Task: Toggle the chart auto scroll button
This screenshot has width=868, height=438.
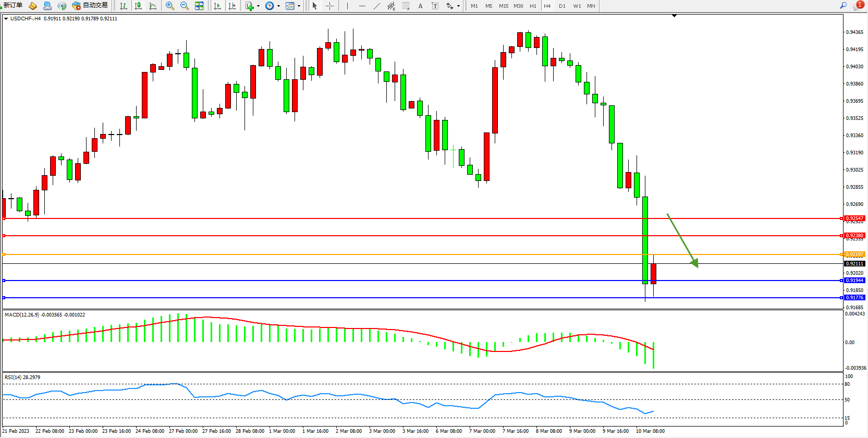Action: point(217,6)
